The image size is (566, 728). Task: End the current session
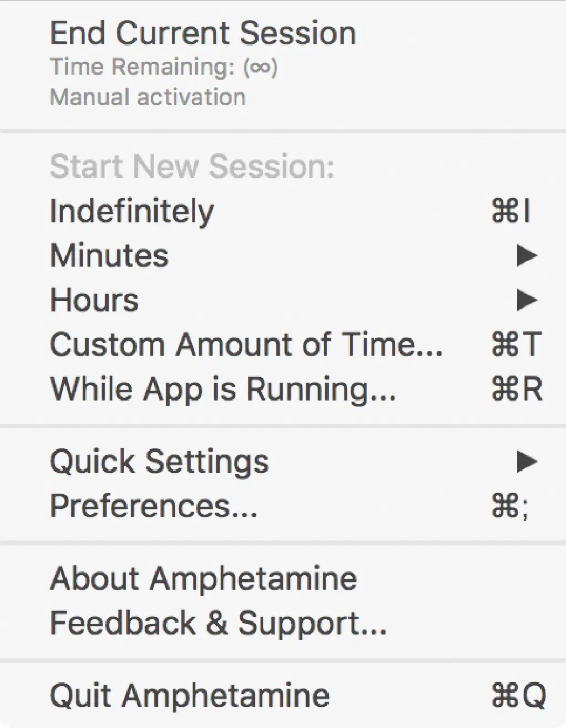(x=203, y=33)
